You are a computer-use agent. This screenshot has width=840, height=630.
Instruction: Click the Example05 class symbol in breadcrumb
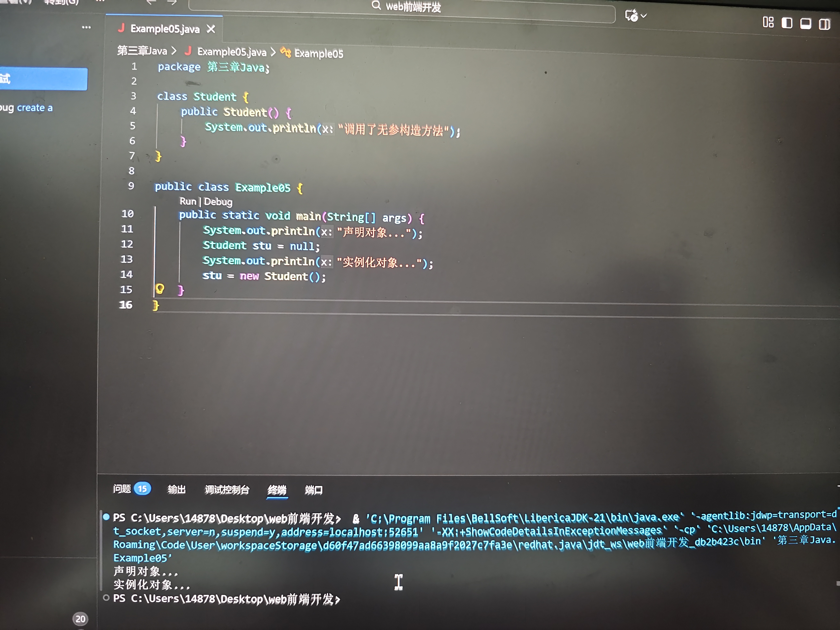319,54
